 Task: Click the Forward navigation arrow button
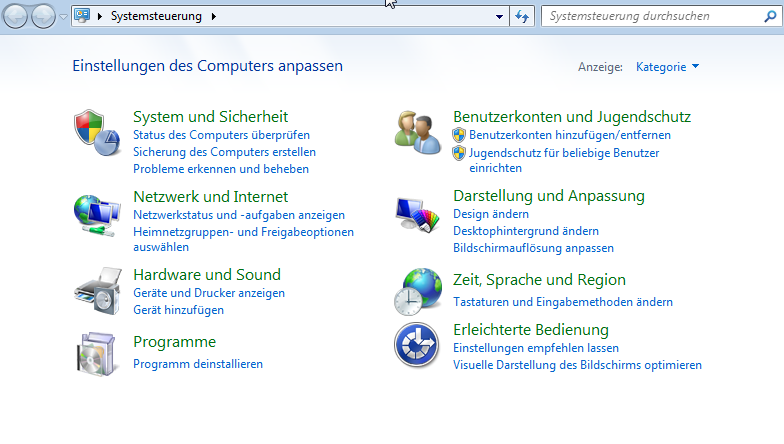click(x=44, y=16)
